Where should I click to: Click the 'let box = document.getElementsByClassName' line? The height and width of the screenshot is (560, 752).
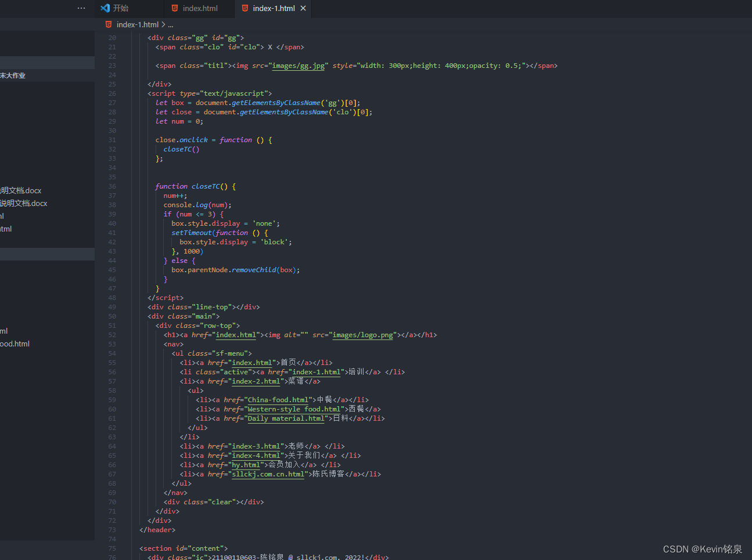tap(258, 103)
